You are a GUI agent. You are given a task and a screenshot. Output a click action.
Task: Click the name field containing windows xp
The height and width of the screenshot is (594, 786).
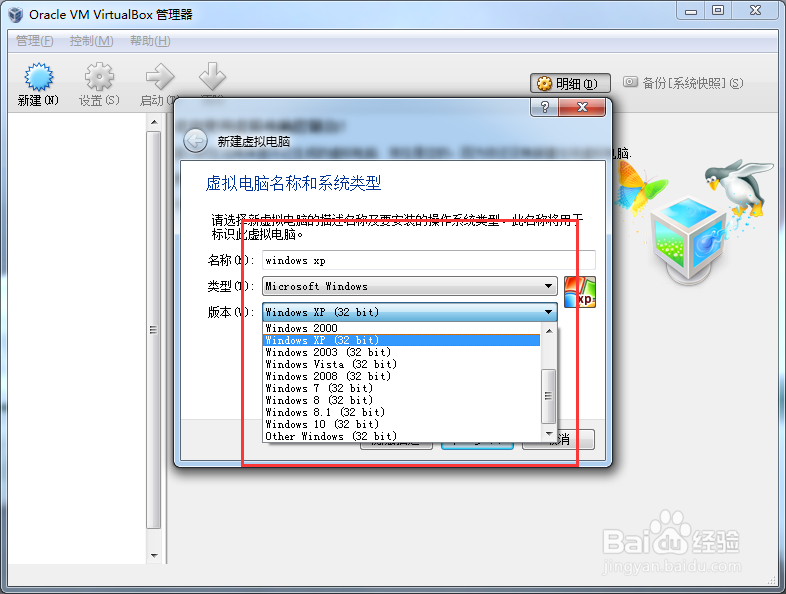[429, 260]
